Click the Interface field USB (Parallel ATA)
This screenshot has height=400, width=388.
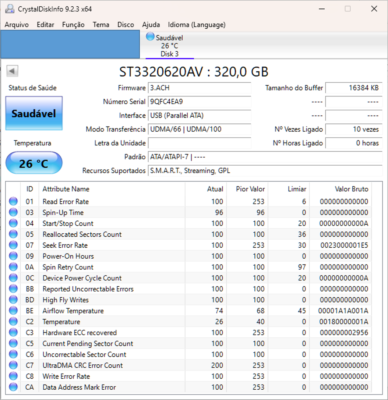click(199, 116)
